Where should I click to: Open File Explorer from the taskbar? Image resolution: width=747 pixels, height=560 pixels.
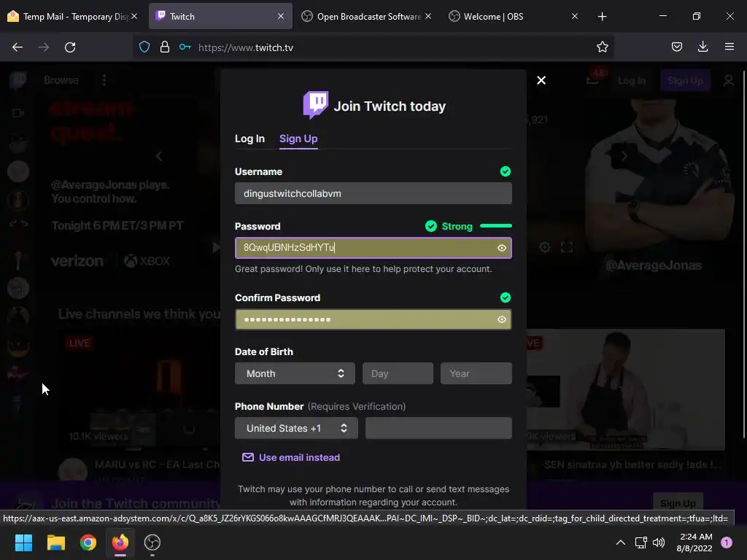point(55,542)
